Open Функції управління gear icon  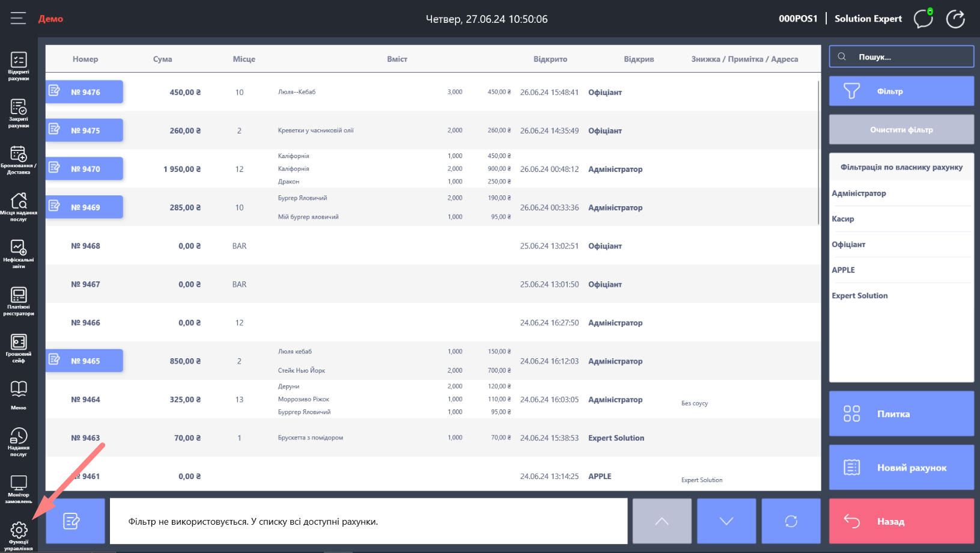[x=19, y=534]
